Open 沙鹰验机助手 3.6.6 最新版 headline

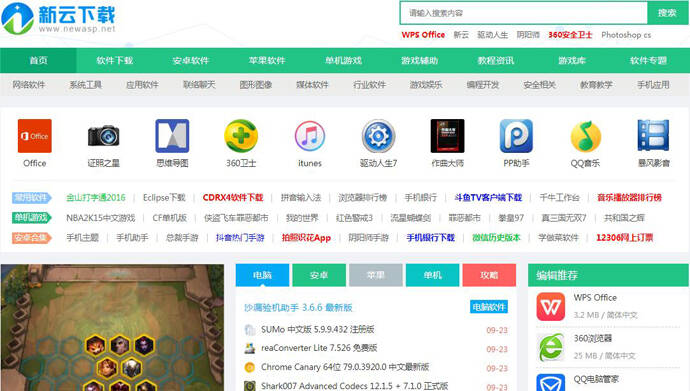298,307
